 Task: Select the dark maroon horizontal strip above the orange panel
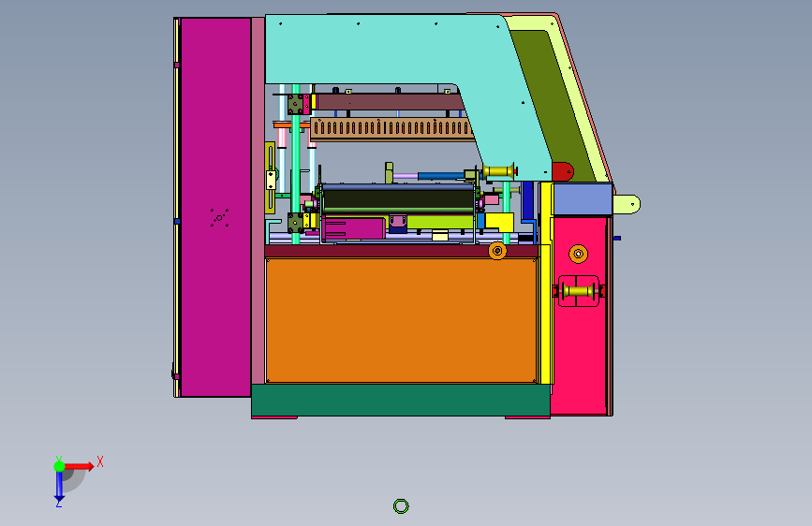tap(402, 251)
